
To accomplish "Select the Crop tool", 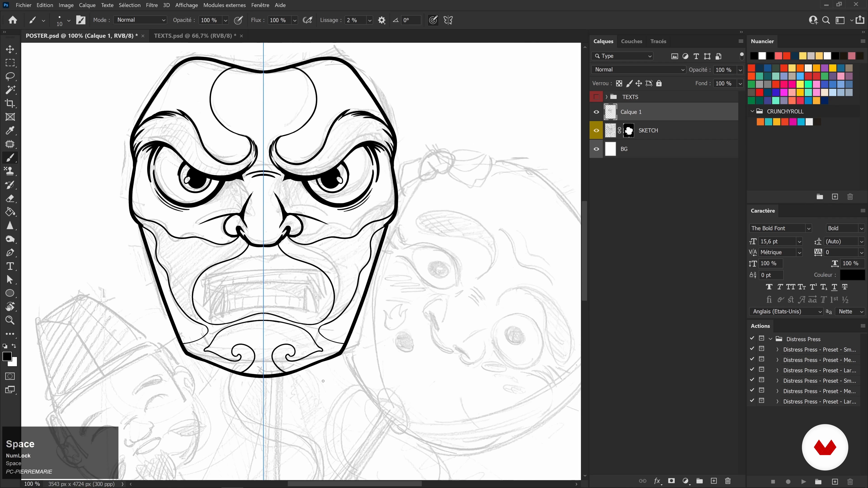I will click(x=10, y=103).
